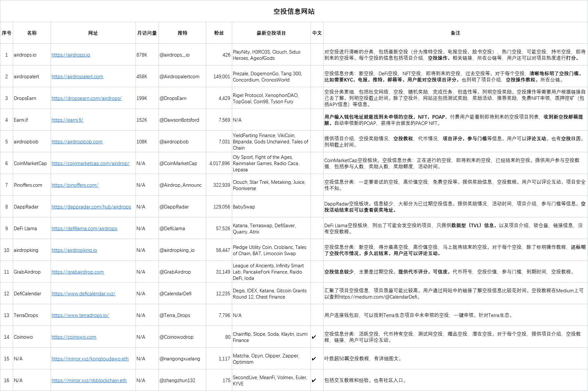The height and width of the screenshot is (391, 588).
Task: Select the Twitter handle @DefiLlama
Action: (172, 229)
